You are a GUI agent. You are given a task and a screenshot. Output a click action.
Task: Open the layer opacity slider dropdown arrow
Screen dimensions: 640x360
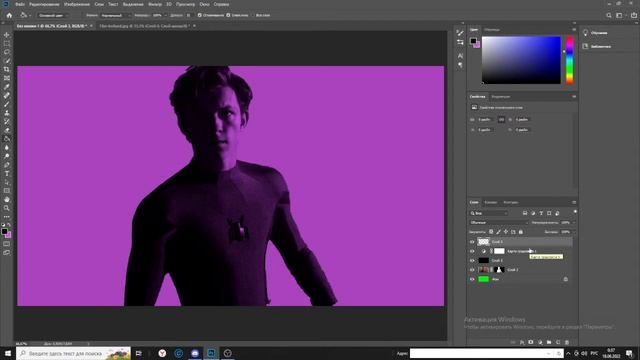[573, 222]
